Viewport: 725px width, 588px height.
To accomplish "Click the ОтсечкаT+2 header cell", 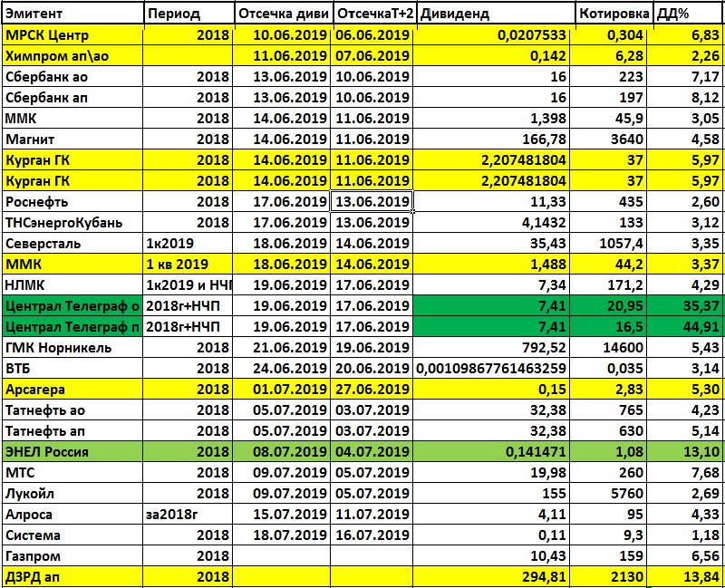I will coord(375,14).
